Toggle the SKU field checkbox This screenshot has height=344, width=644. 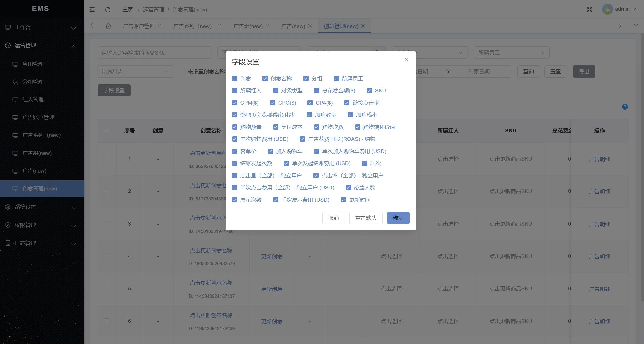pyautogui.click(x=369, y=91)
